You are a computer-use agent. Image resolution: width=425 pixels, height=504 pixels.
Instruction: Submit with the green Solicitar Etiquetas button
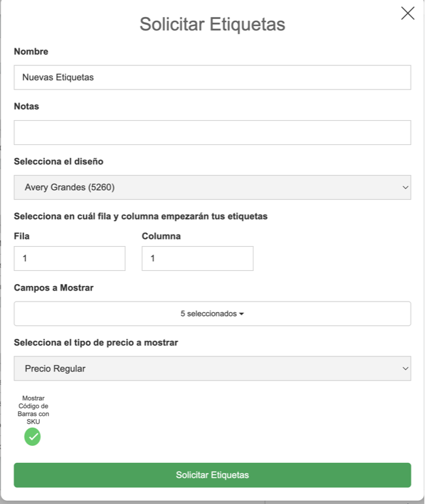click(212, 475)
